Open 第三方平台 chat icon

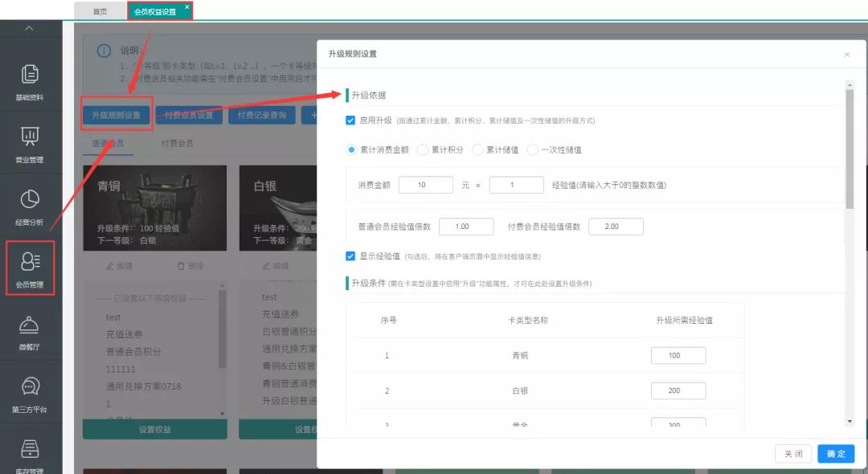[30, 394]
